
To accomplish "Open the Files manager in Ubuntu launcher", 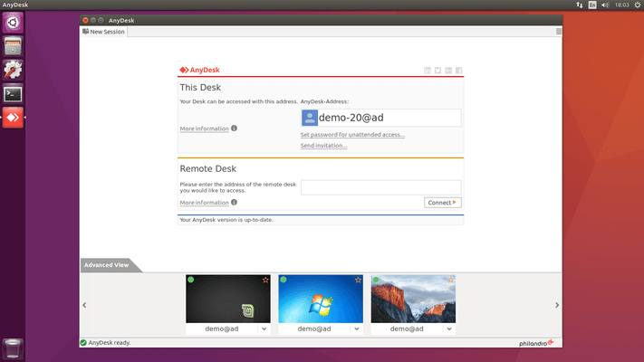I will point(13,46).
